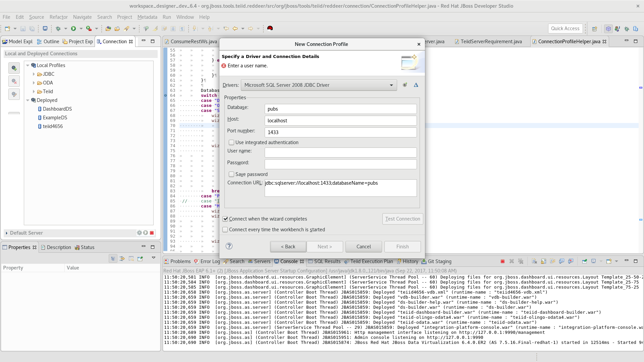Uncheck Connect when the wizard completes

(x=225, y=219)
